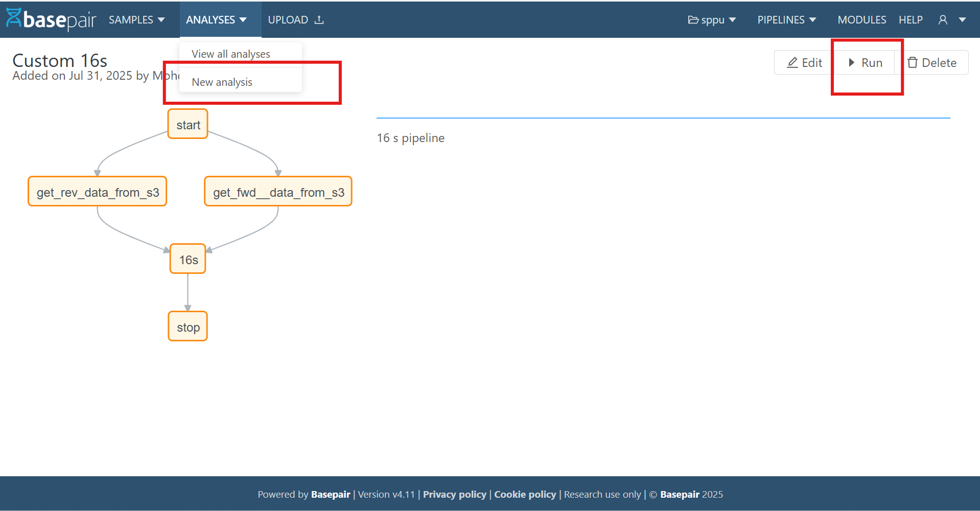Click the pencil icon on Edit button
The width and height of the screenshot is (980, 511).
click(x=792, y=62)
